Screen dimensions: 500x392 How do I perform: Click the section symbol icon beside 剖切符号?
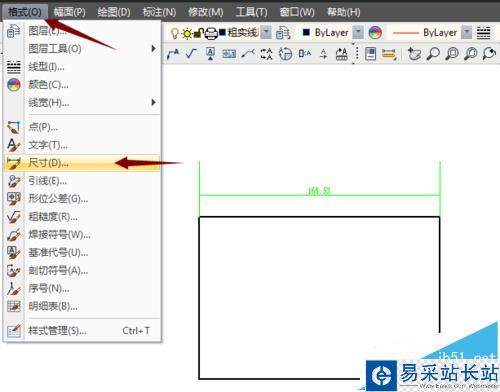click(x=13, y=271)
